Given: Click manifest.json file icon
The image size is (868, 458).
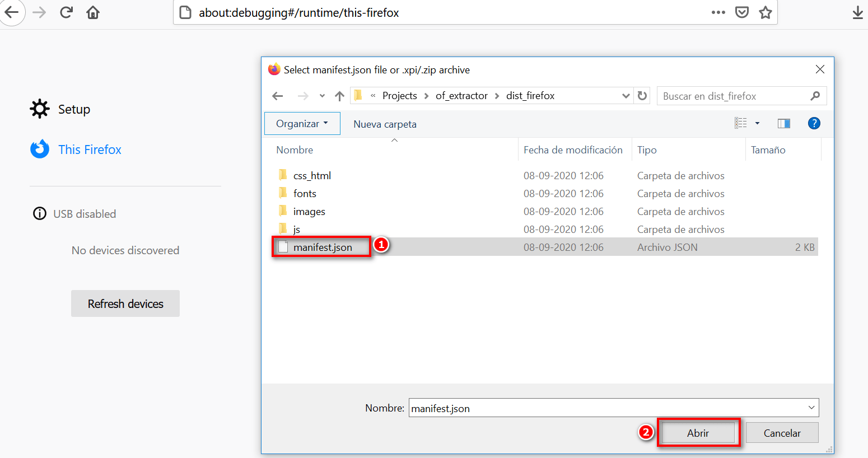Looking at the screenshot, I should [283, 247].
